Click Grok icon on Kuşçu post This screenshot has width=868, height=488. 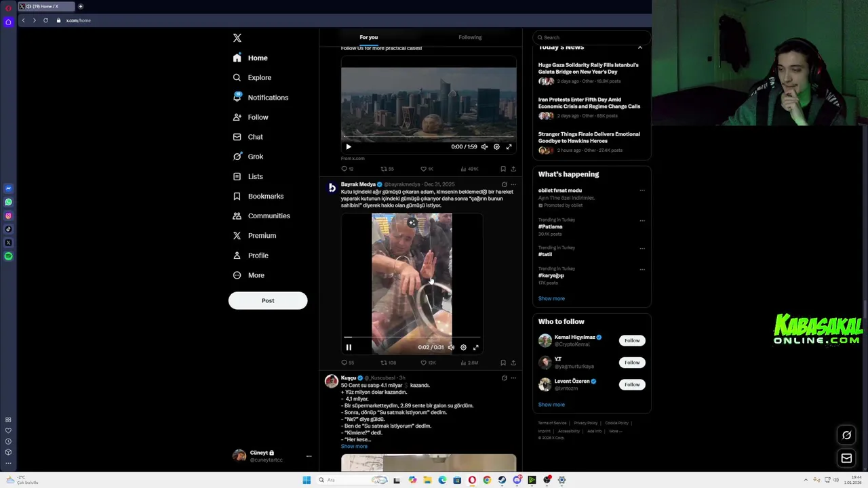504,378
